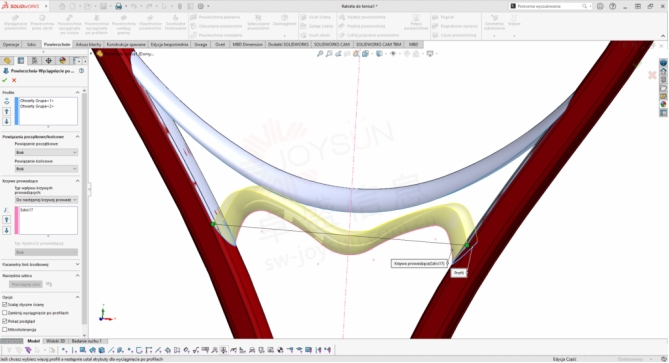Image resolution: width=669 pixels, height=363 pixels.
Task: Open the Arkusz blachy tab
Action: click(x=88, y=44)
